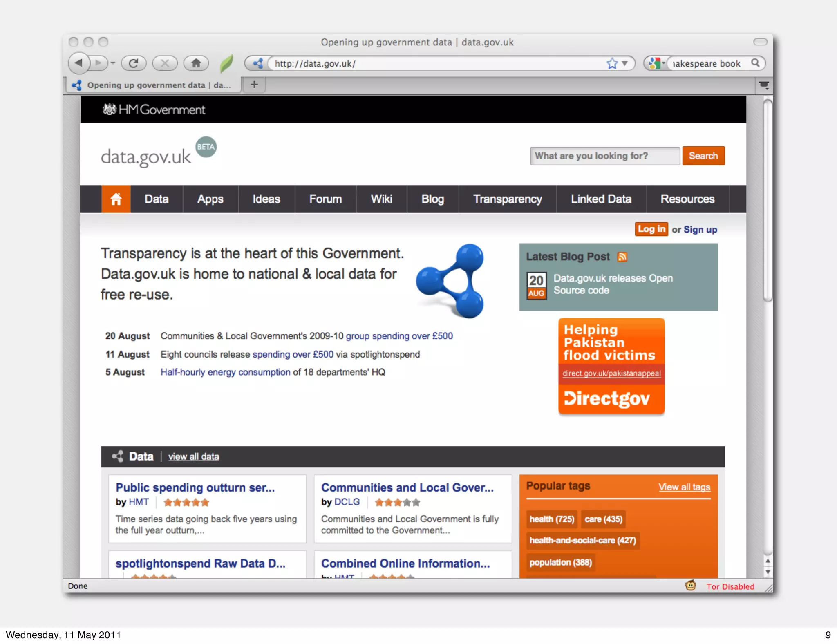The height and width of the screenshot is (644, 837).
Task: Click the browser Back arrow button
Action: (x=79, y=63)
